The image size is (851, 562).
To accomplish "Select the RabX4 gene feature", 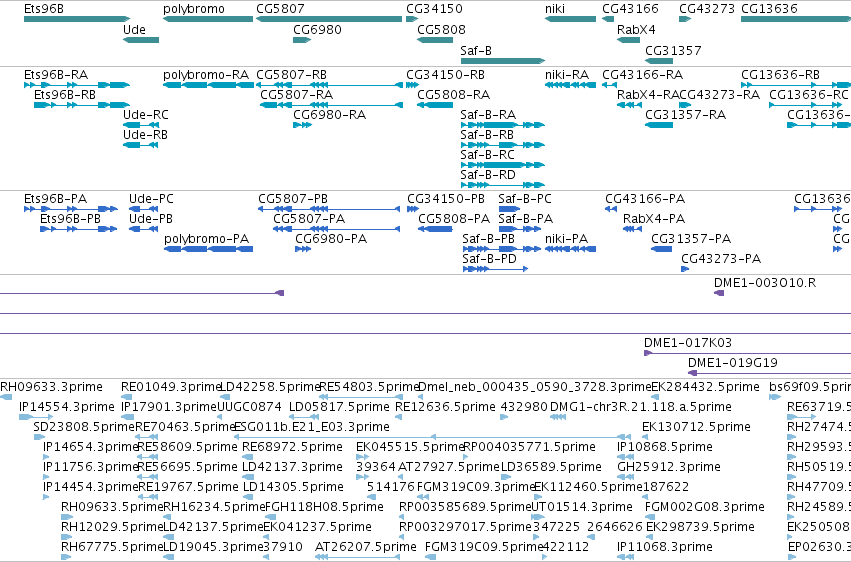I will (628, 40).
